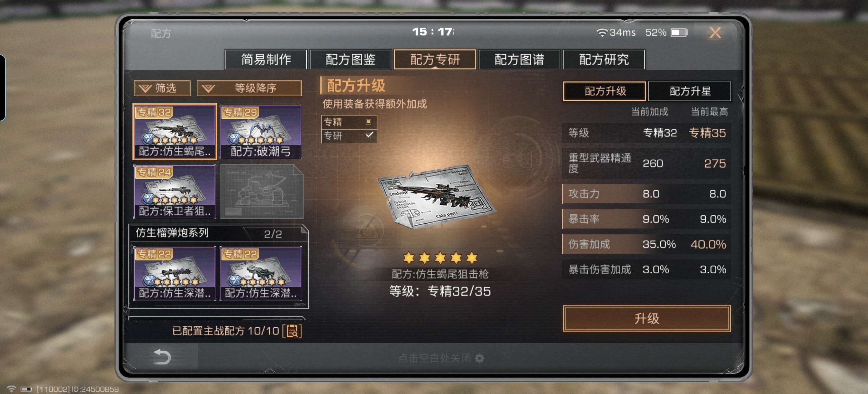Click the orange X close icon

click(715, 33)
